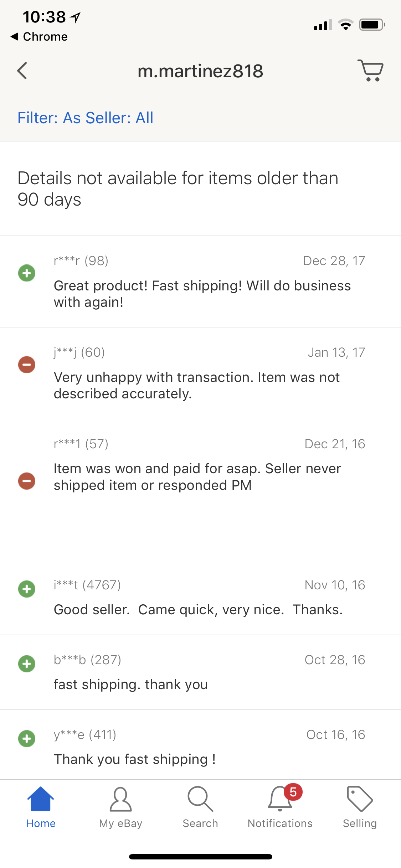Open feedback "Very unhappy with transaction"
401x868 pixels.
(x=197, y=386)
